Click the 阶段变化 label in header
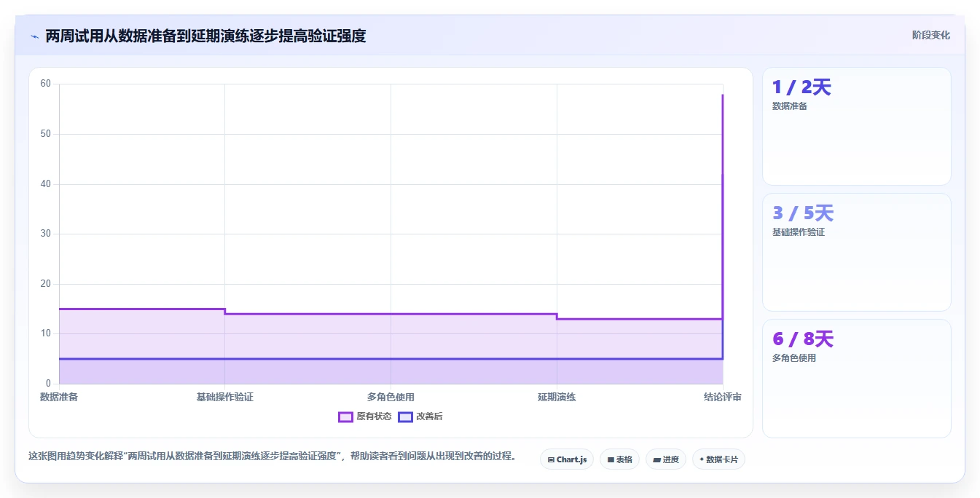The image size is (980, 498). (931, 35)
